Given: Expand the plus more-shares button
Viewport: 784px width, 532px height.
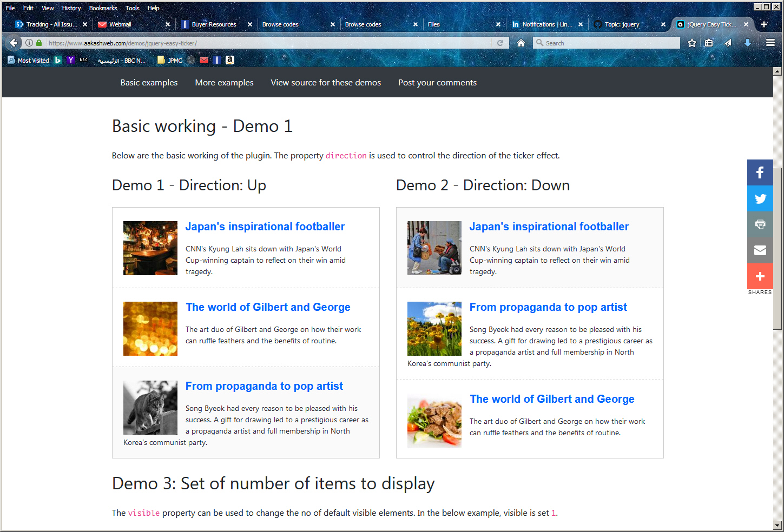Looking at the screenshot, I should pos(760,276).
